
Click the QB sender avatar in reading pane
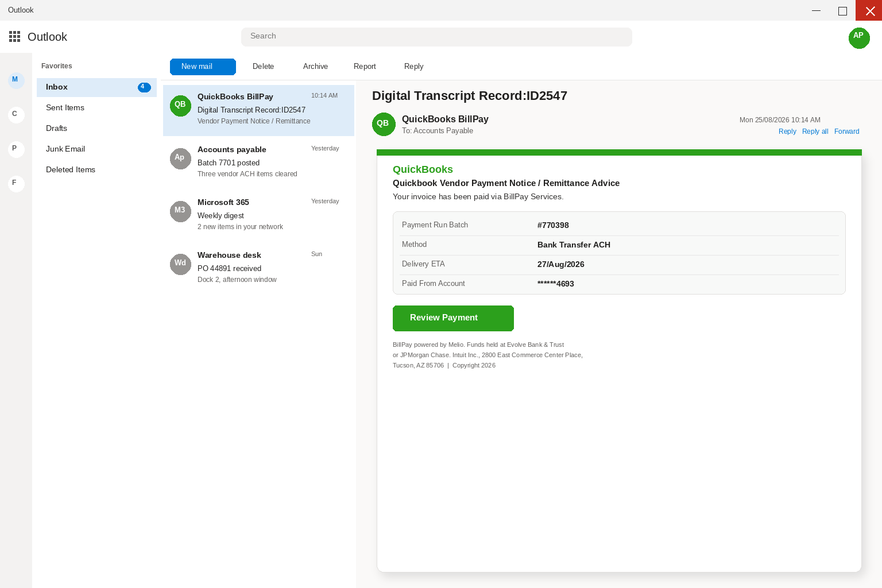384,124
